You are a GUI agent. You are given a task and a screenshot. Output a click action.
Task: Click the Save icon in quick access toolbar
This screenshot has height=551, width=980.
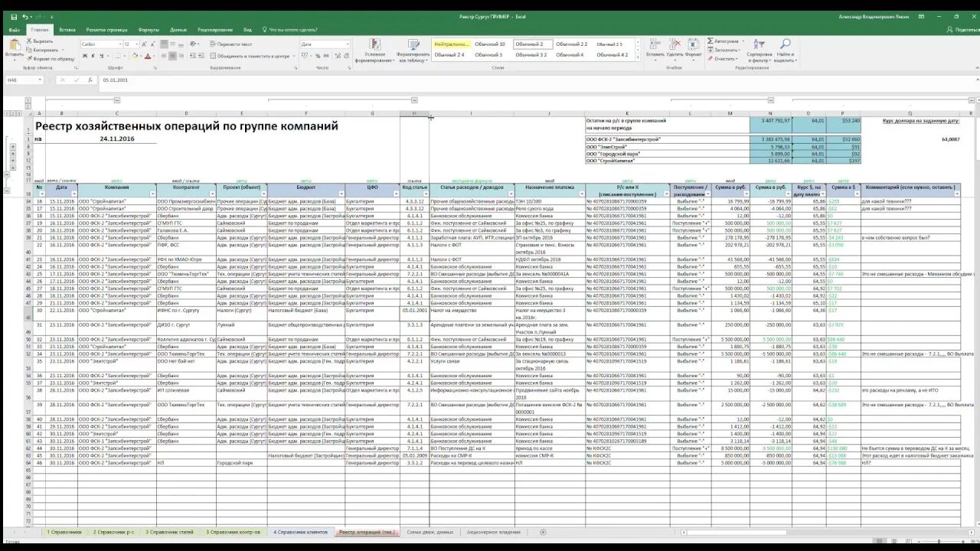pos(15,16)
